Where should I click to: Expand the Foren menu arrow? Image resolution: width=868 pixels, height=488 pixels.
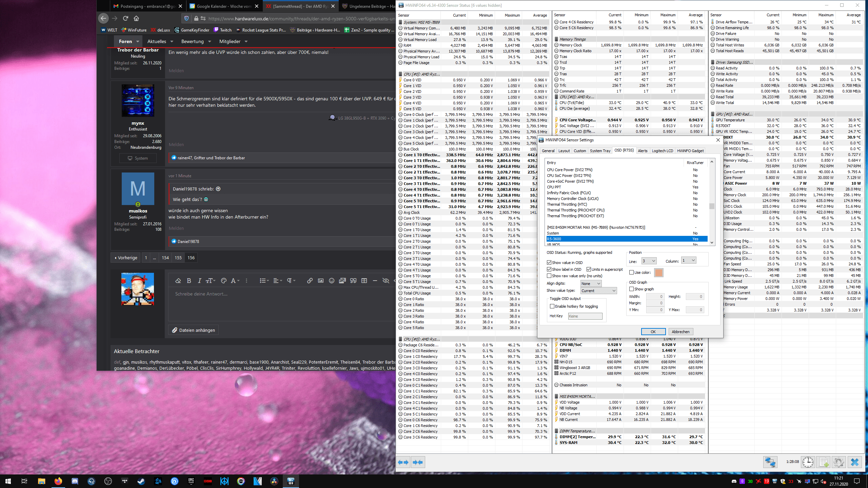click(x=138, y=41)
